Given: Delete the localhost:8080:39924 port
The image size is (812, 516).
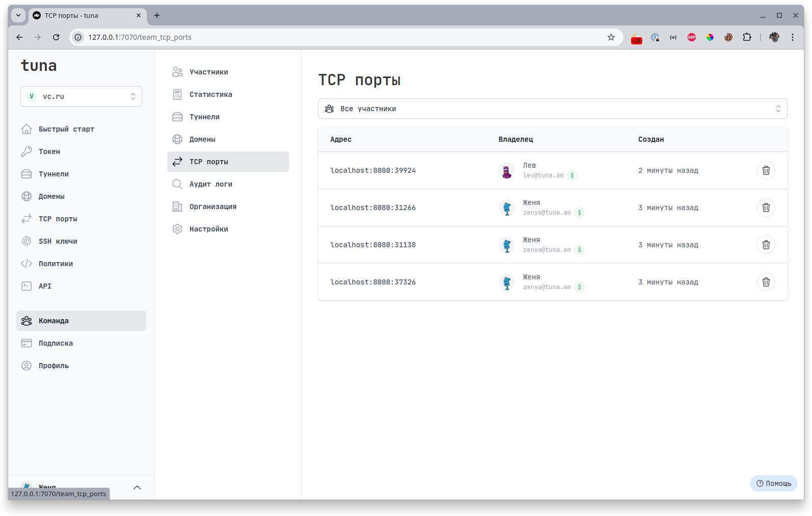Looking at the screenshot, I should (x=766, y=170).
